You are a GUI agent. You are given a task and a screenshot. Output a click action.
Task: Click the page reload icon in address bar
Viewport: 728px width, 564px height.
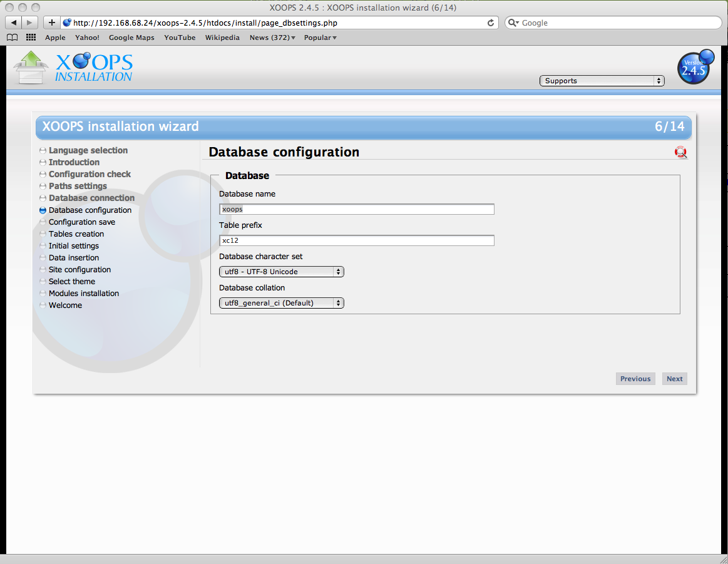coord(490,23)
